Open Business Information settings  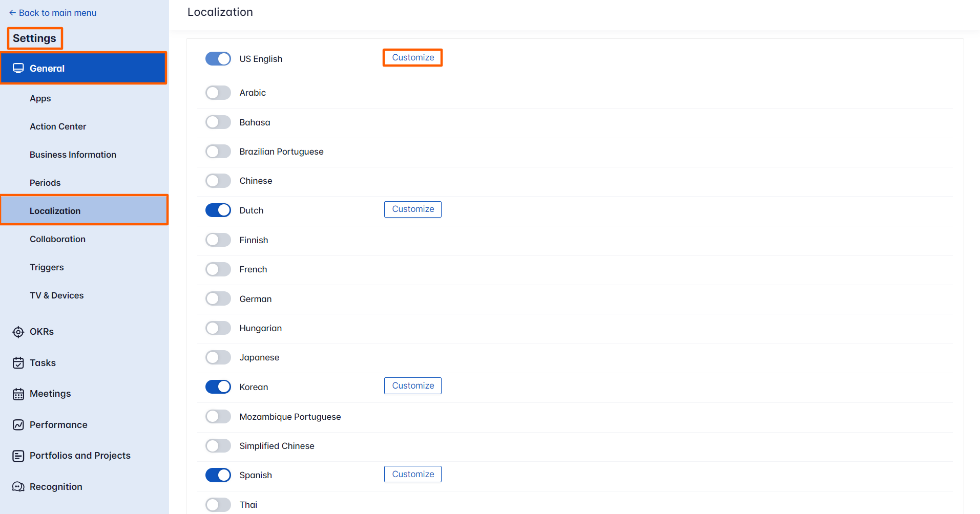[x=73, y=154]
